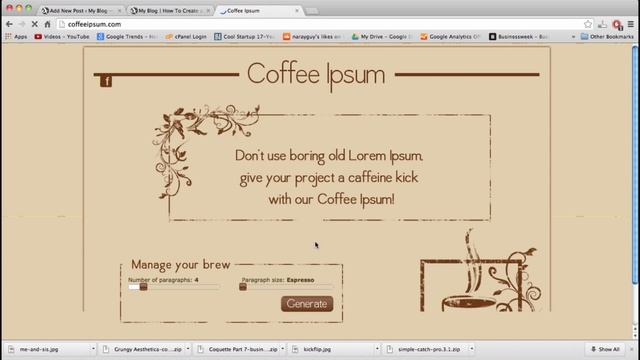
Task: Click the Coffee Ipsum page title
Action: click(316, 76)
